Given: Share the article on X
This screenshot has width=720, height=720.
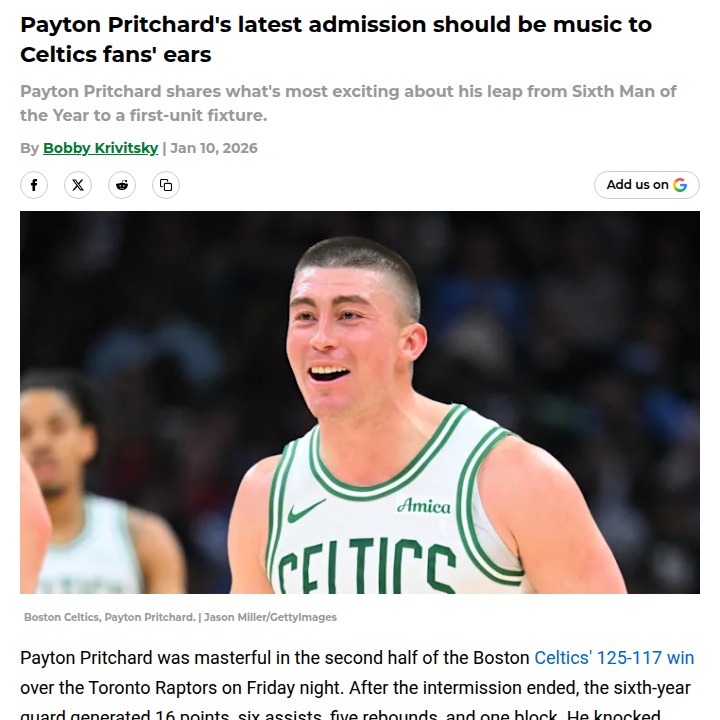Looking at the screenshot, I should pyautogui.click(x=78, y=185).
